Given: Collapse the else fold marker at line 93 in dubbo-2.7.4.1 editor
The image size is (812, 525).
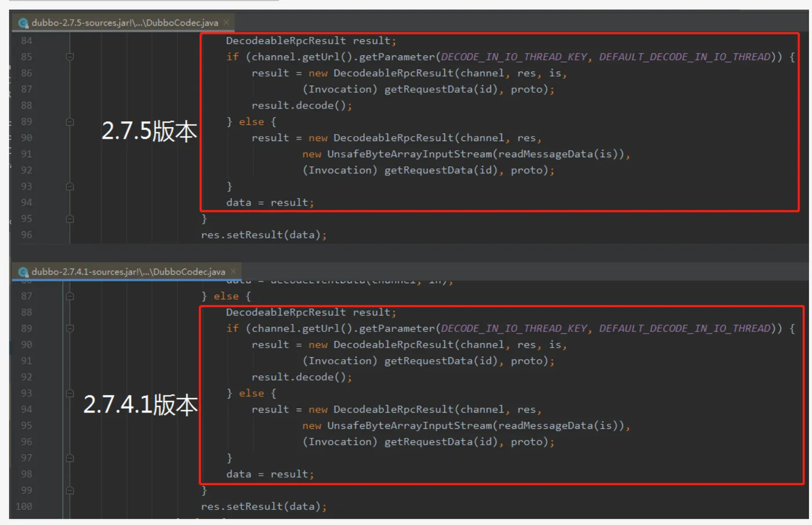Looking at the screenshot, I should [70, 393].
